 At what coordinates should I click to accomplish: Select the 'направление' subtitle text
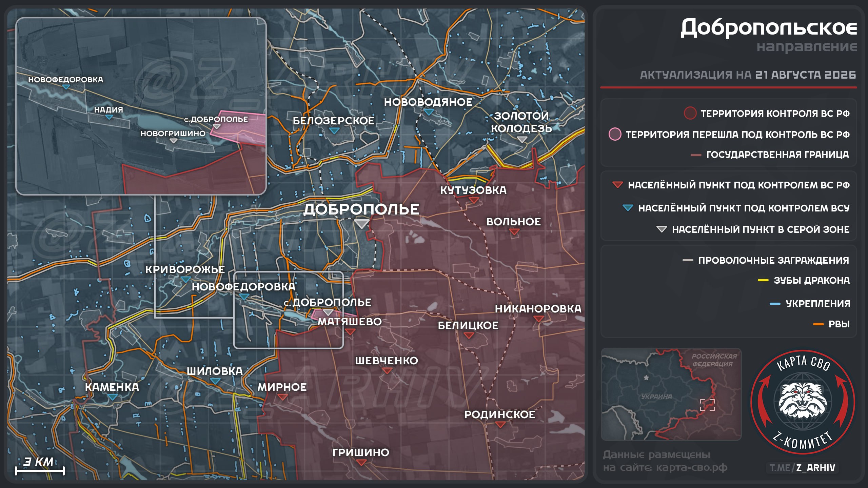click(x=807, y=47)
